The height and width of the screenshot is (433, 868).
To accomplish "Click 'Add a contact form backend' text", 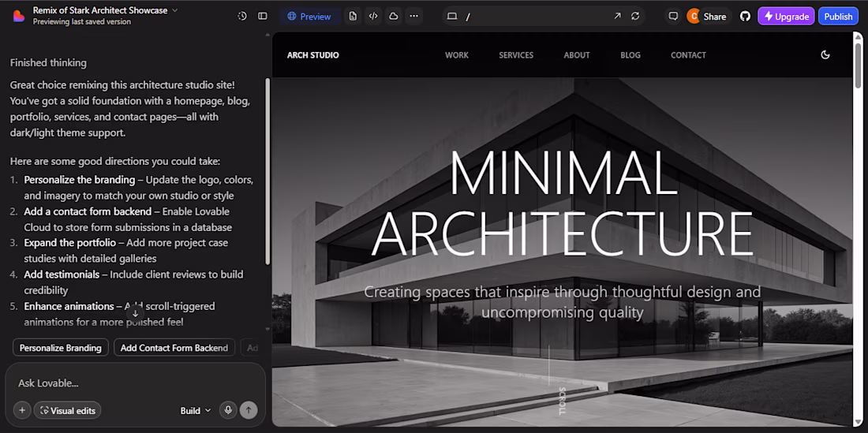I will 88,211.
